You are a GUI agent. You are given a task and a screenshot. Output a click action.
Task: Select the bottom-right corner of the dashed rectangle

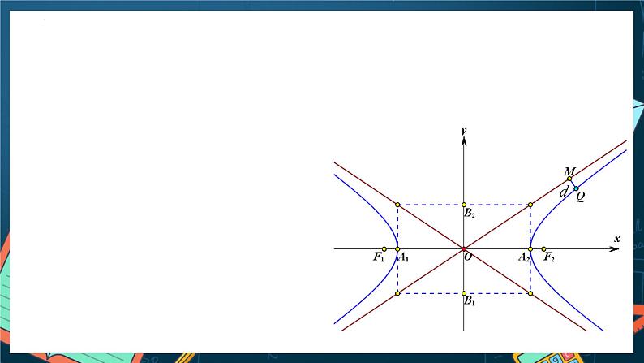530,293
